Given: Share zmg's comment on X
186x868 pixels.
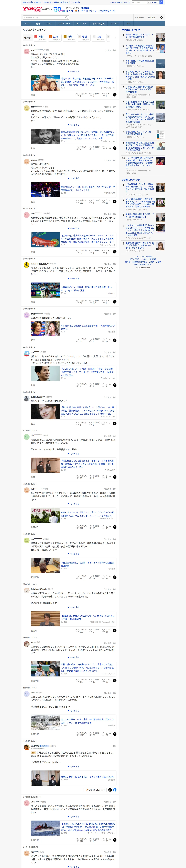Looking at the screenshot, I should [115, 340].
